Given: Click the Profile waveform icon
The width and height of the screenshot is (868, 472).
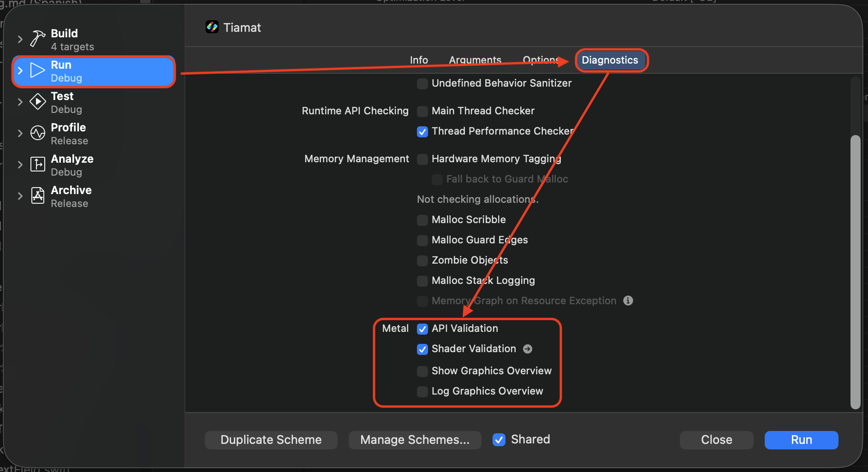Looking at the screenshot, I should [x=37, y=133].
